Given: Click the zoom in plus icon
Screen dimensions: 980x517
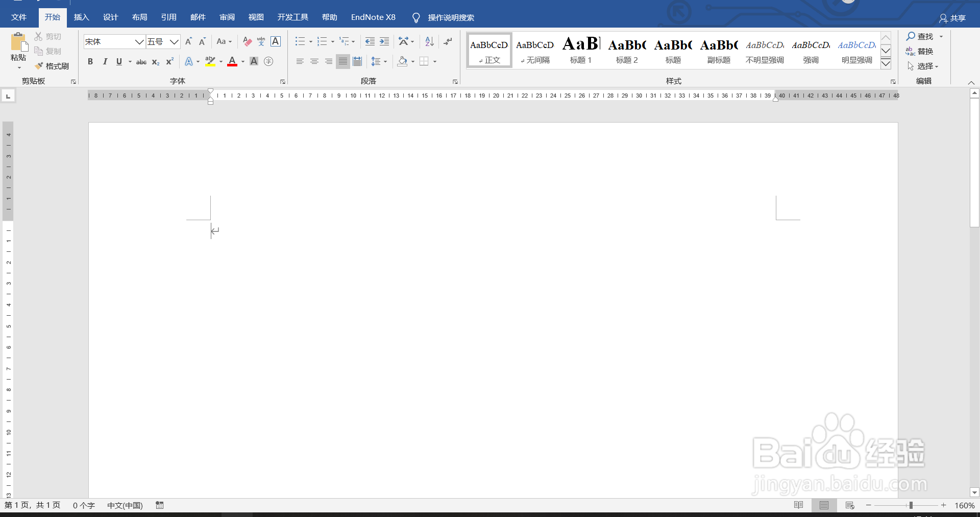Looking at the screenshot, I should pyautogui.click(x=944, y=505).
